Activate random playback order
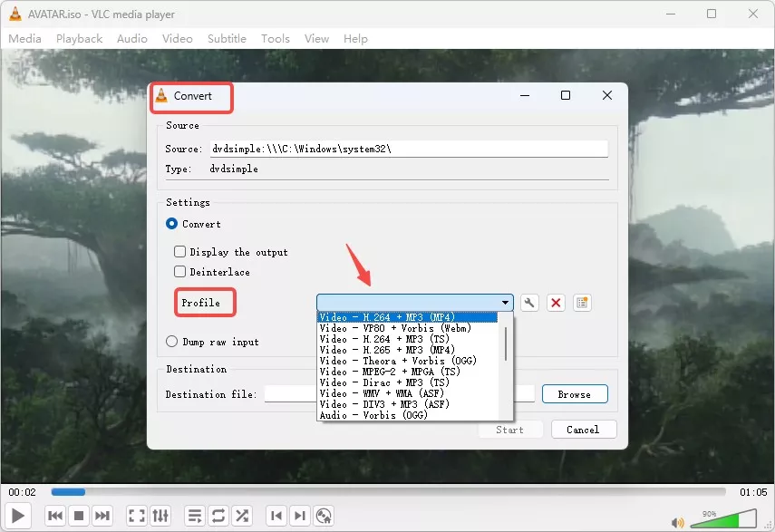The height and width of the screenshot is (532, 775). (x=242, y=516)
